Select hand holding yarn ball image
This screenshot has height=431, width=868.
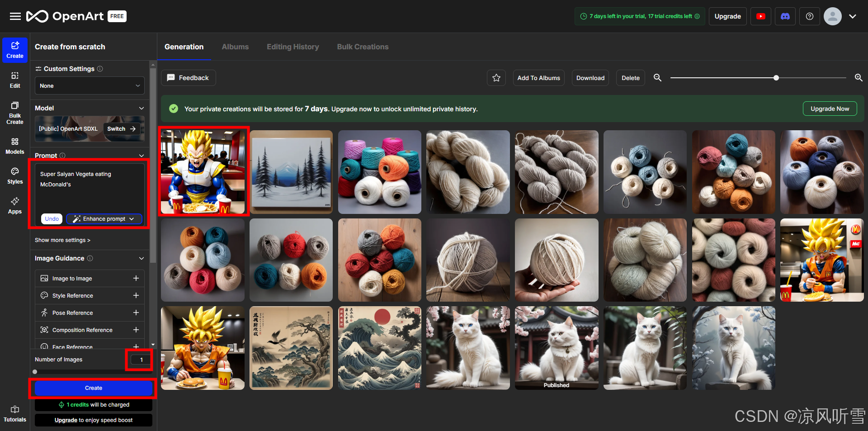click(557, 260)
